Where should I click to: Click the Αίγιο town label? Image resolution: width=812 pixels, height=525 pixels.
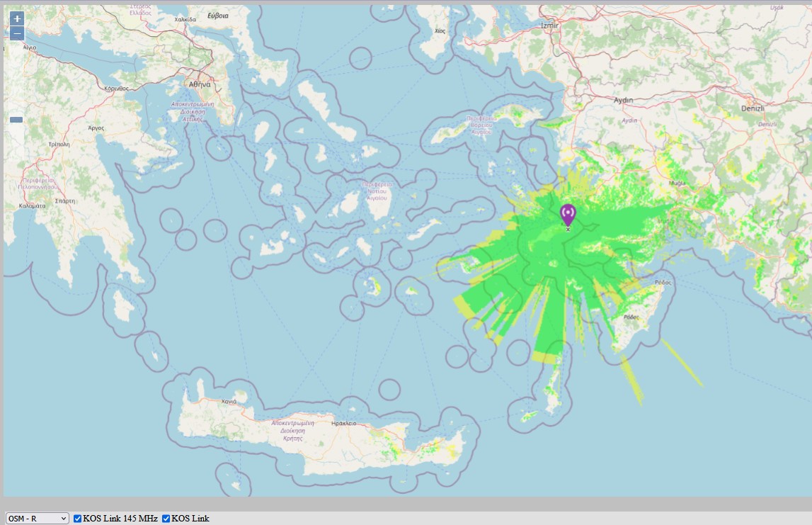coord(30,47)
